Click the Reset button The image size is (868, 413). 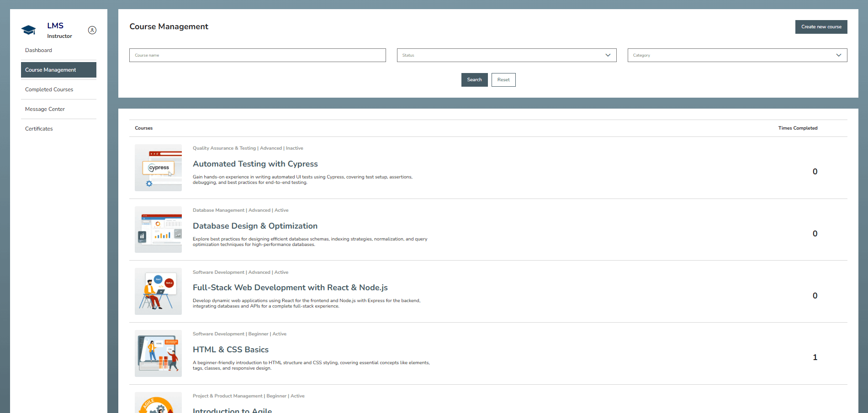point(503,79)
